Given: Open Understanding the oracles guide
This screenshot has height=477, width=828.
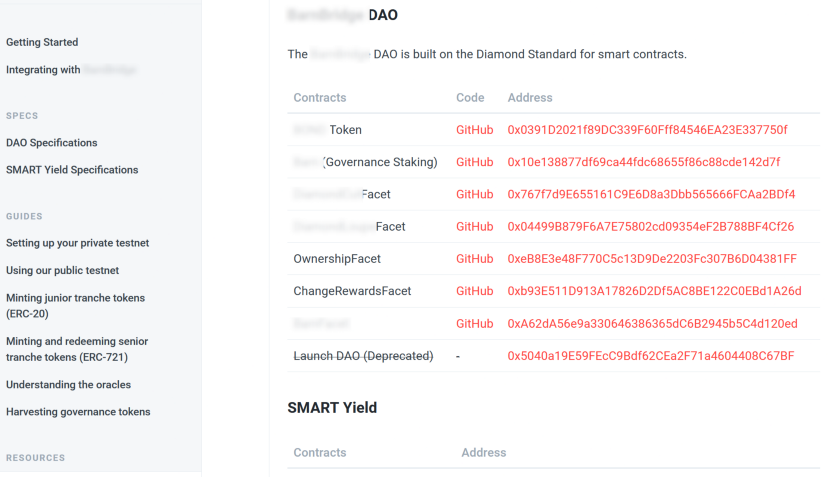Looking at the screenshot, I should tap(68, 385).
